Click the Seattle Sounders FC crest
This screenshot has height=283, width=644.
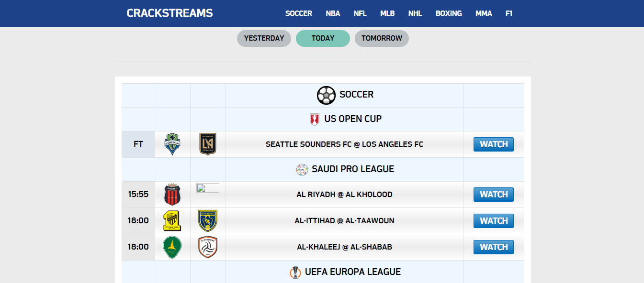click(172, 144)
